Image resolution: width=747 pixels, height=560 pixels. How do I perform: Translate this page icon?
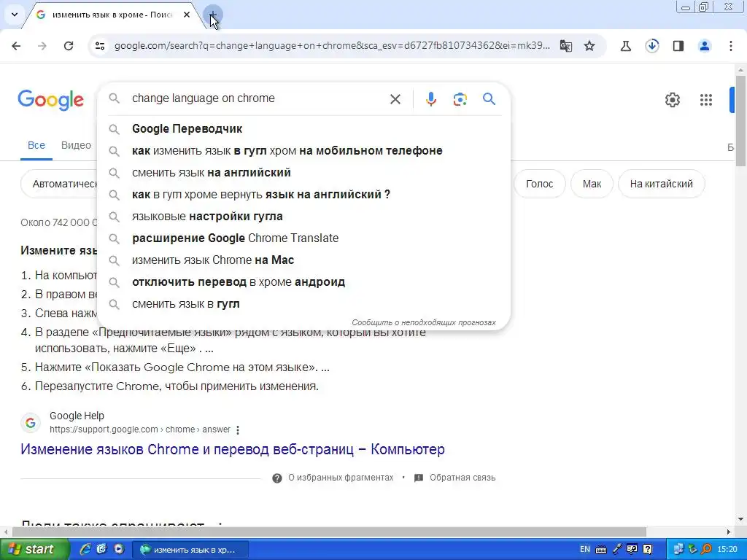(566, 46)
